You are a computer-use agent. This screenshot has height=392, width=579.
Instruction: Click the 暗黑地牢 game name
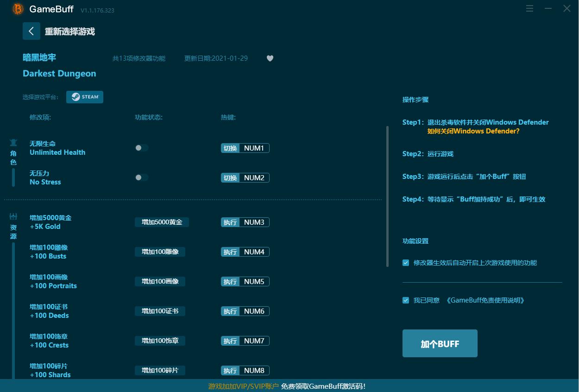click(x=39, y=57)
